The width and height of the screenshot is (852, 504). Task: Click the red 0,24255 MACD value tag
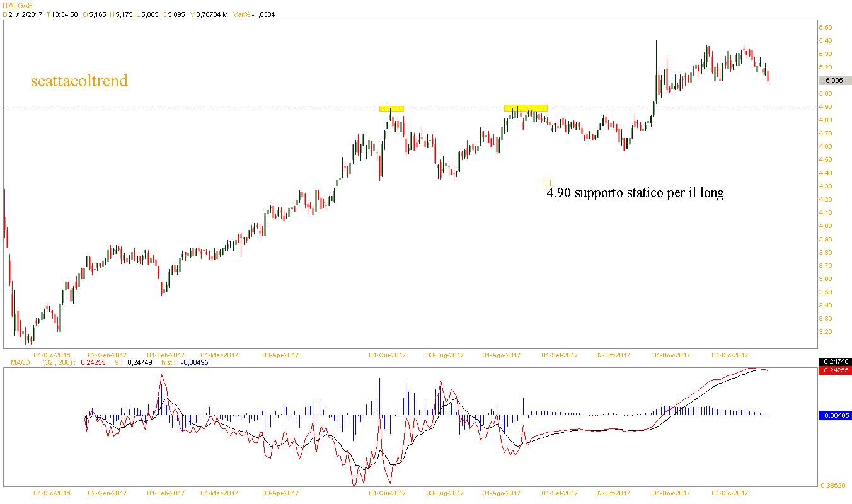[x=834, y=370]
